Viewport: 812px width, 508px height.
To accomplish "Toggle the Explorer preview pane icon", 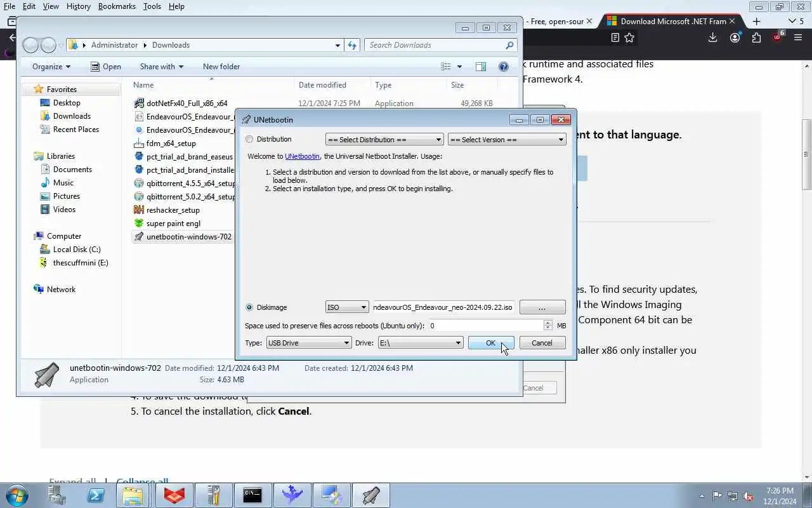I will click(481, 67).
